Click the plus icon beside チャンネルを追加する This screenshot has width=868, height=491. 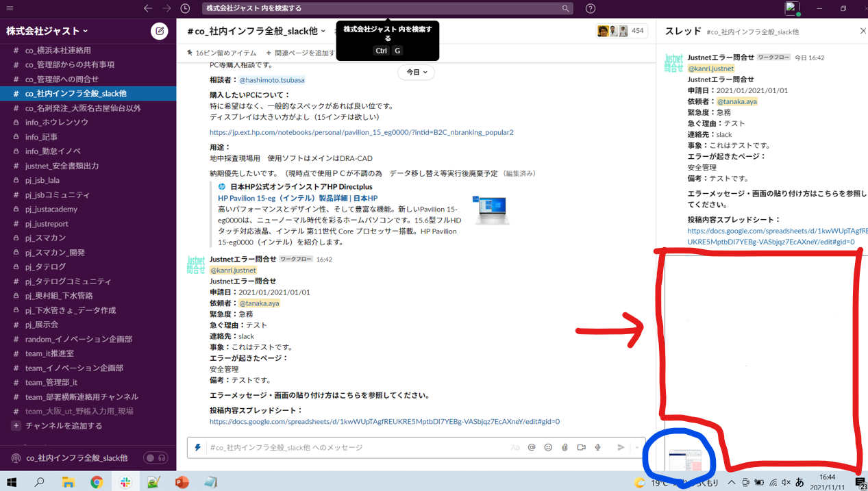[x=16, y=426]
